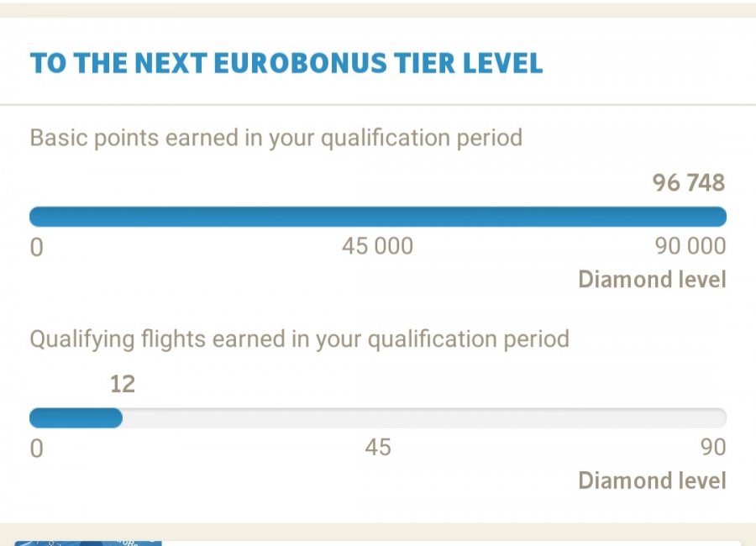Click the 90 000 points target label
Image resolution: width=756 pixels, height=546 pixels.
(690, 246)
